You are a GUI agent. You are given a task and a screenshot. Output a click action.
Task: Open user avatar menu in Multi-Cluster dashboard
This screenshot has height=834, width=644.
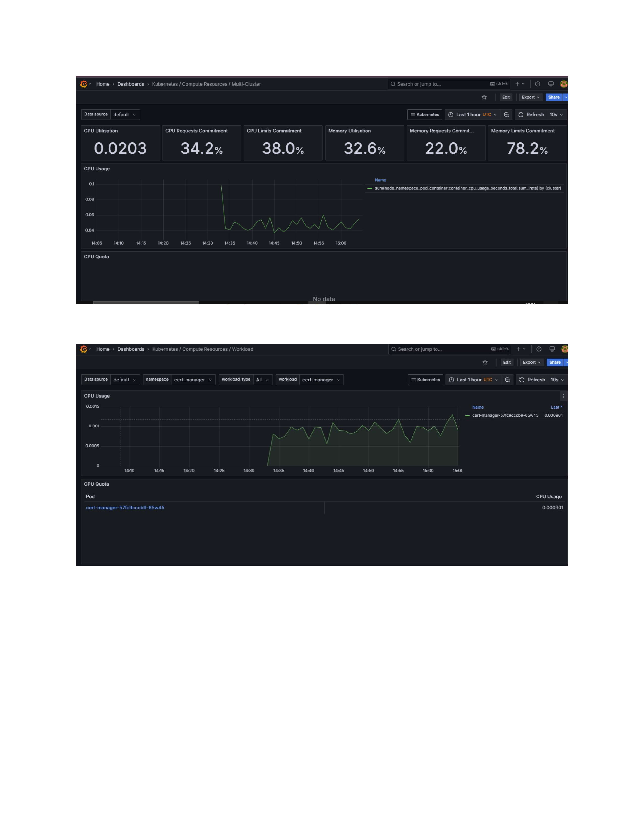564,84
